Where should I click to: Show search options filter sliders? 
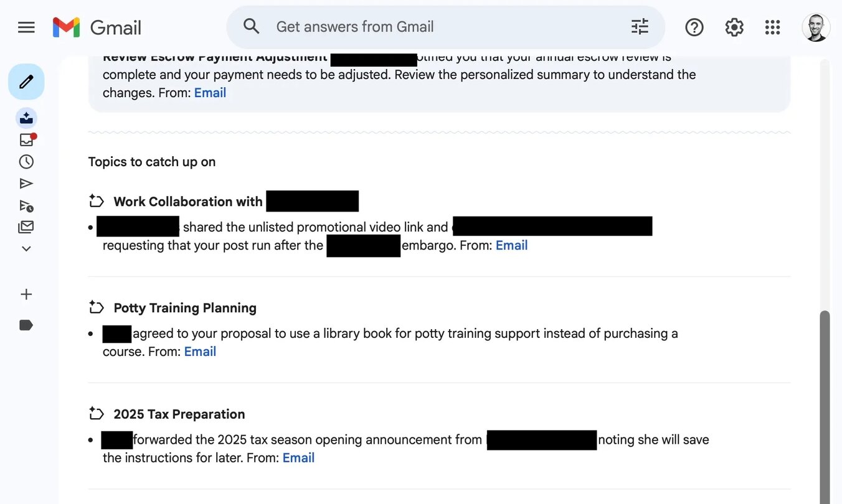(640, 27)
